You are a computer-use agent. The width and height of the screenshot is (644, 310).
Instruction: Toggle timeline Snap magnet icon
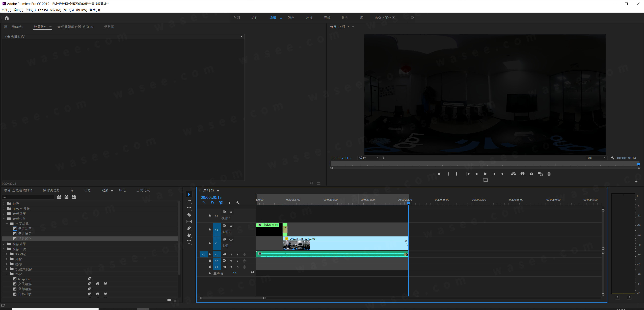[x=212, y=203]
